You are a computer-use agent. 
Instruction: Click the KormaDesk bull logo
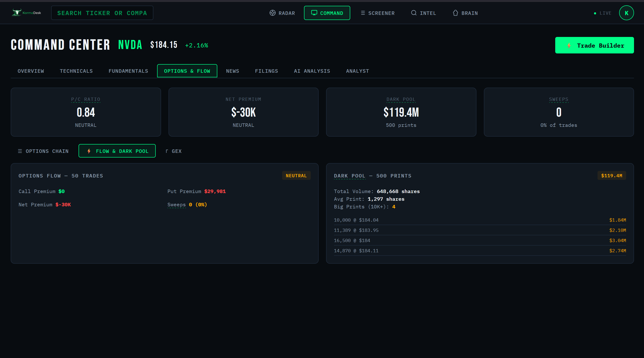pyautogui.click(x=17, y=13)
